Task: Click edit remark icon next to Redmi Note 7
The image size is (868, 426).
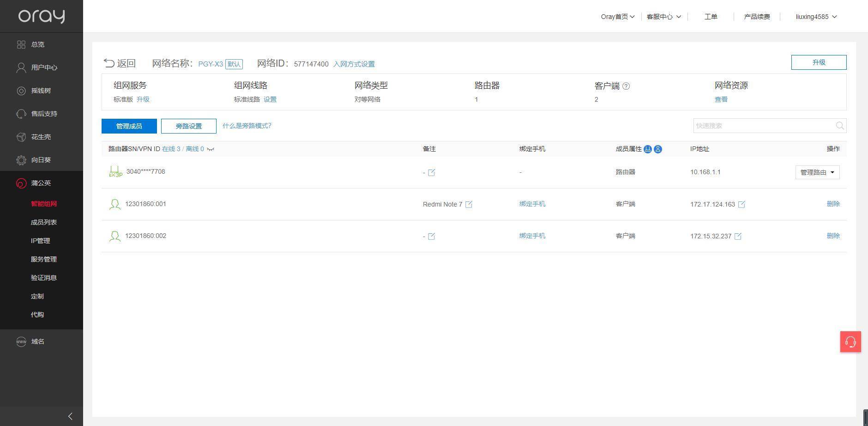Action: tap(469, 204)
